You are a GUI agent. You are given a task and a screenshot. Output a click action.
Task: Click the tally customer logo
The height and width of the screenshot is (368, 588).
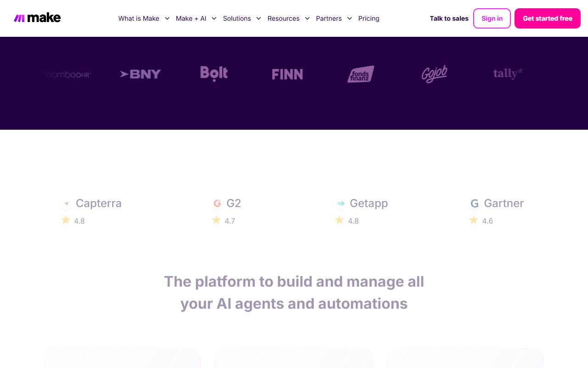(x=508, y=74)
